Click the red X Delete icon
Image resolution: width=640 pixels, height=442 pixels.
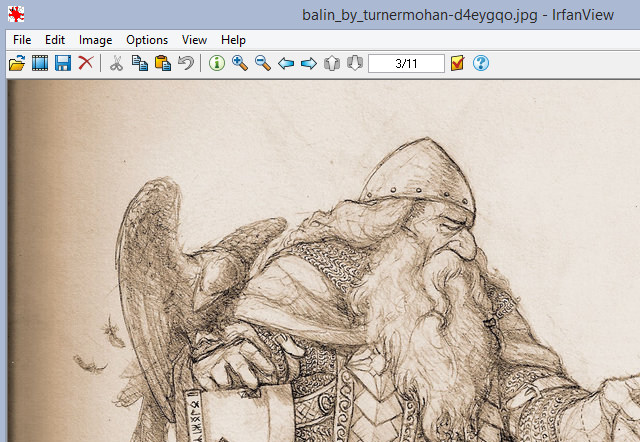tap(86, 63)
